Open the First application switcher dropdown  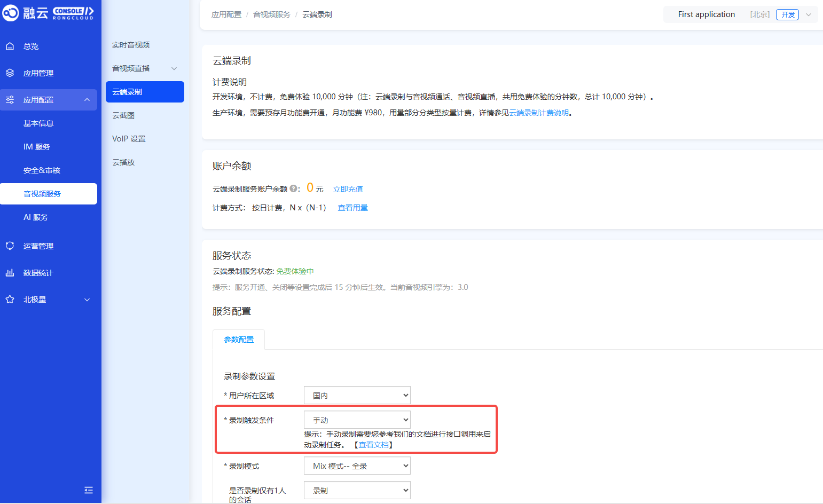808,15
